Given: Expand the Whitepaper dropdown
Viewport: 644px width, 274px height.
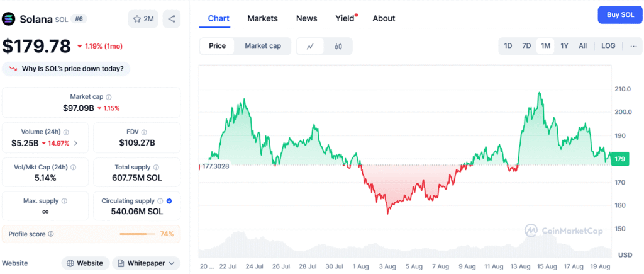Looking at the screenshot, I should pos(146,263).
